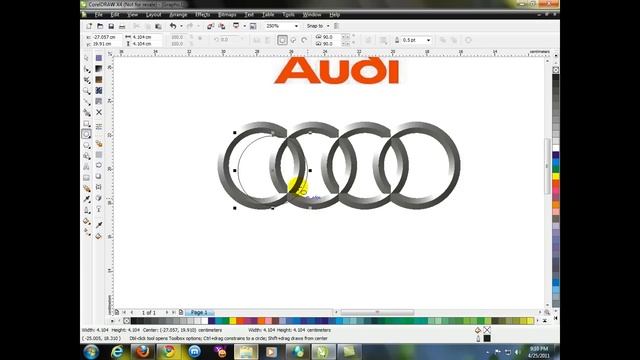
Task: Open the outline width 0.5 pt dropdown
Action: coord(428,40)
